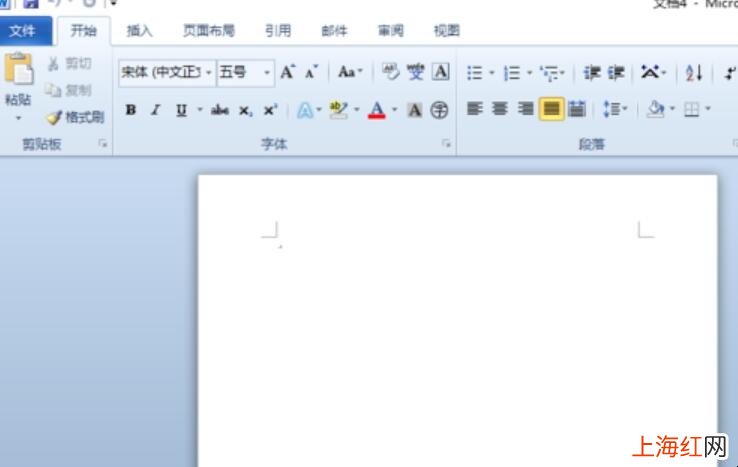The height and width of the screenshot is (467, 738).
Task: Open the highlight color dropdown arrow
Action: click(x=357, y=110)
